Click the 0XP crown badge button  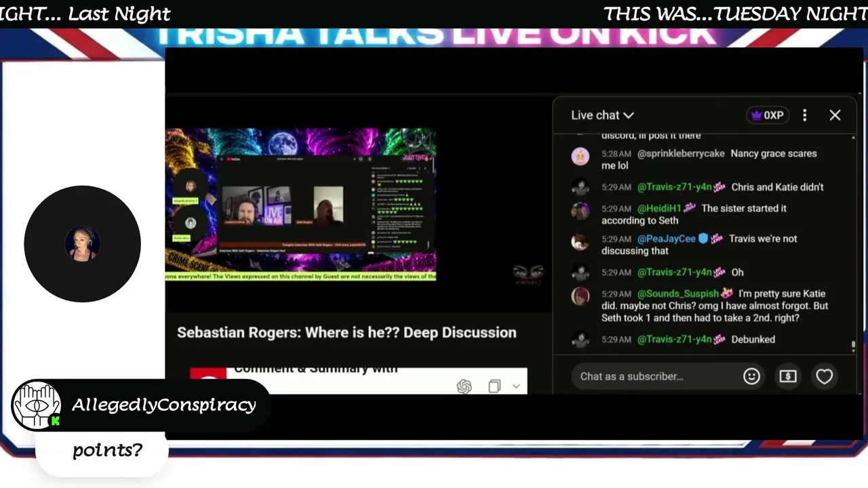point(766,115)
